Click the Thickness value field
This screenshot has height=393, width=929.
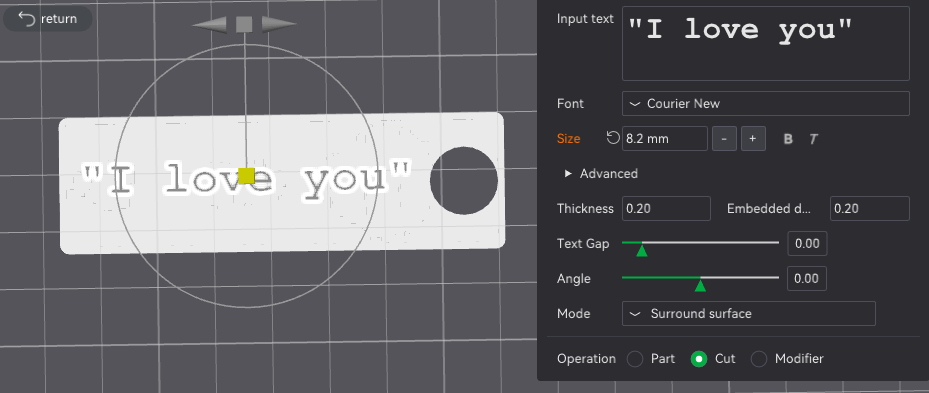pos(666,209)
